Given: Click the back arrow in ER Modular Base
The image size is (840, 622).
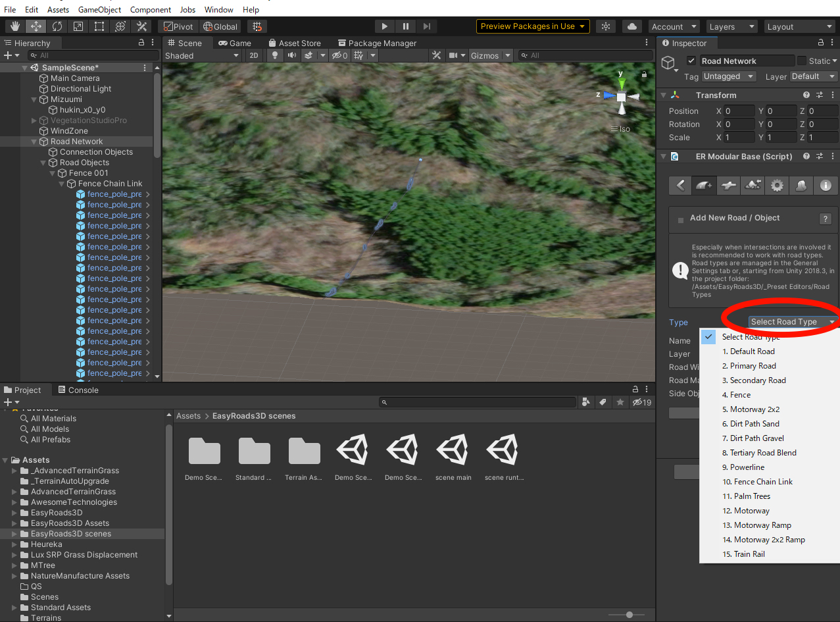Looking at the screenshot, I should click(679, 186).
